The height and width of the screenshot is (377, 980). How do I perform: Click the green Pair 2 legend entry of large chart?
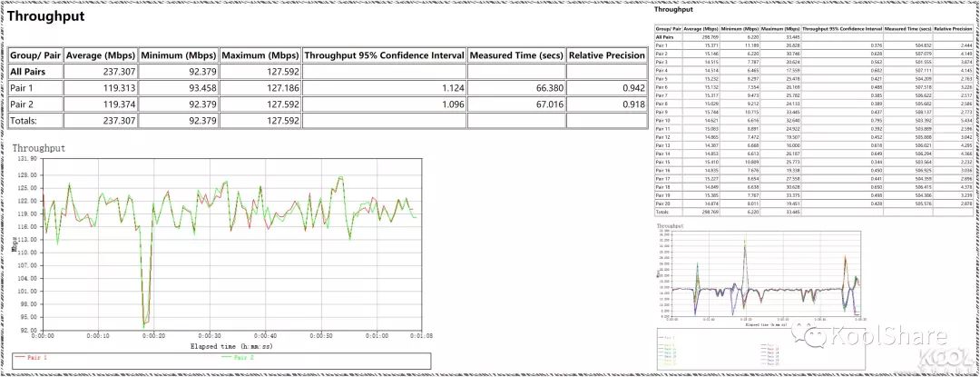pyautogui.click(x=240, y=358)
